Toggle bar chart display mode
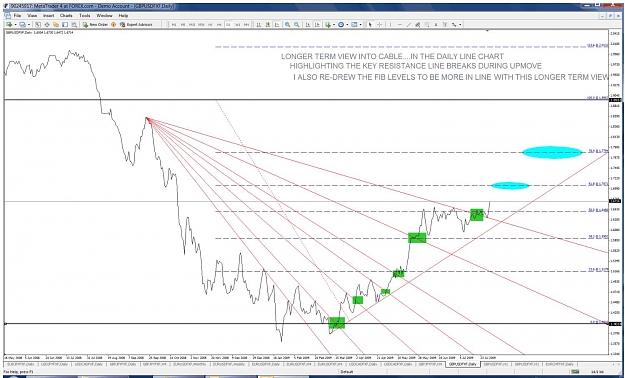Viewport: 625px width, 378px height. click(x=259, y=24)
